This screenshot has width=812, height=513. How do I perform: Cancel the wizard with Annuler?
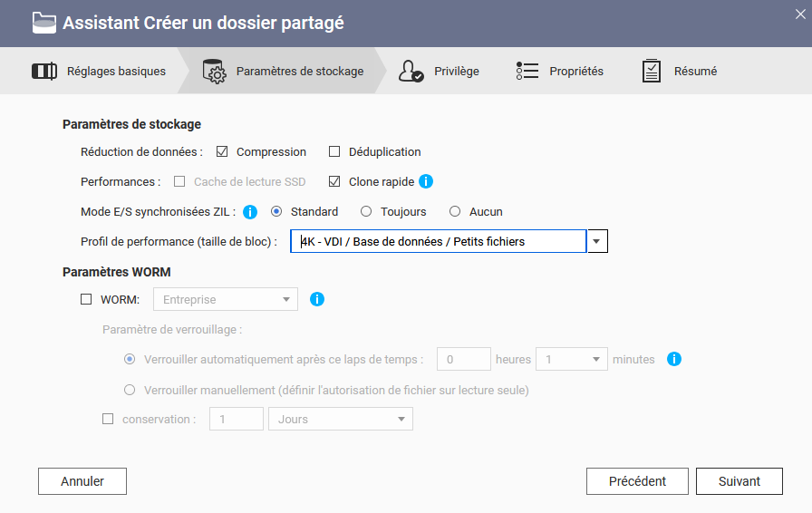click(82, 481)
